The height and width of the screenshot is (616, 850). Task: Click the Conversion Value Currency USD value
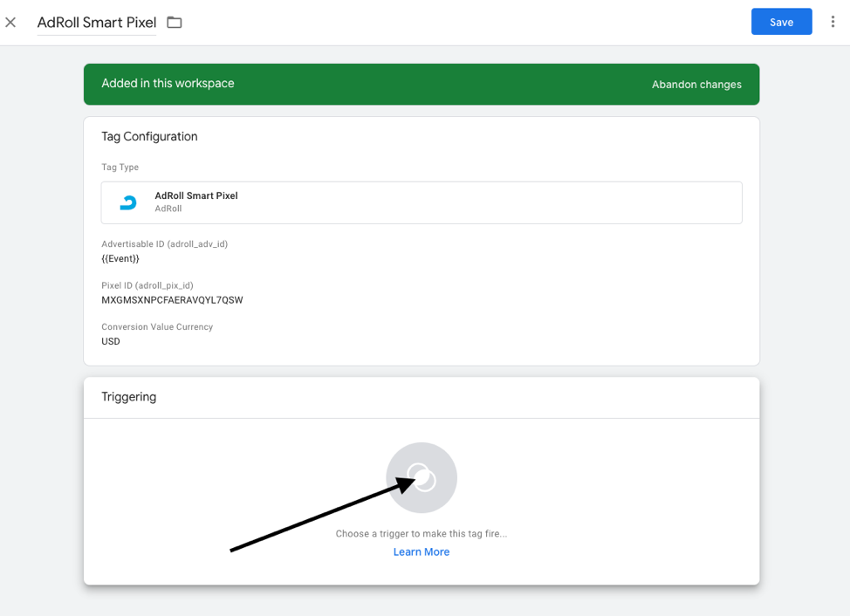110,341
